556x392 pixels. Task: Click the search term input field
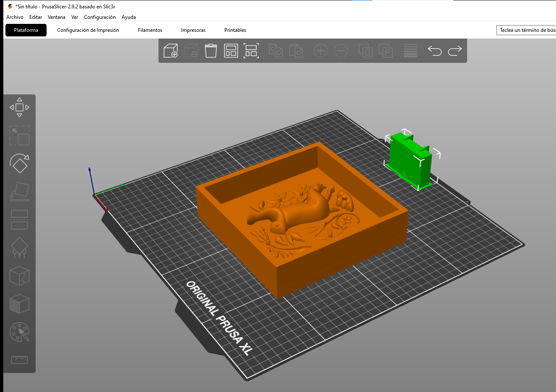pyautogui.click(x=526, y=30)
